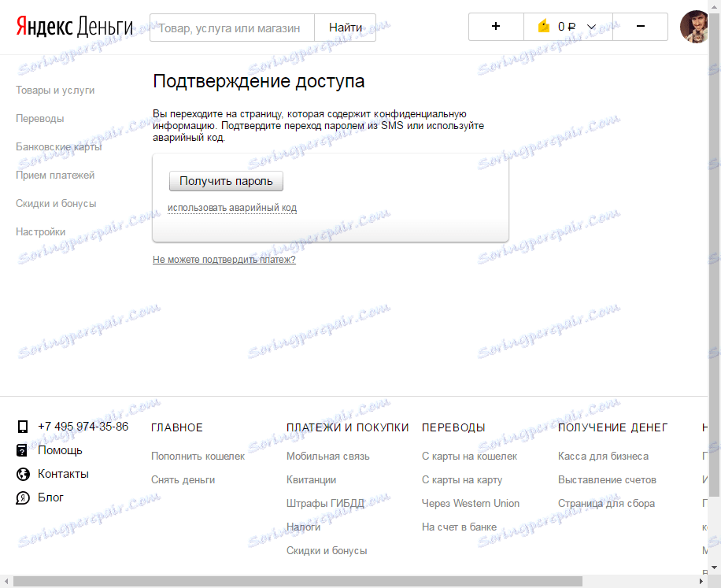Open С карты на кошелек link
This screenshot has width=721, height=588.
469,457
